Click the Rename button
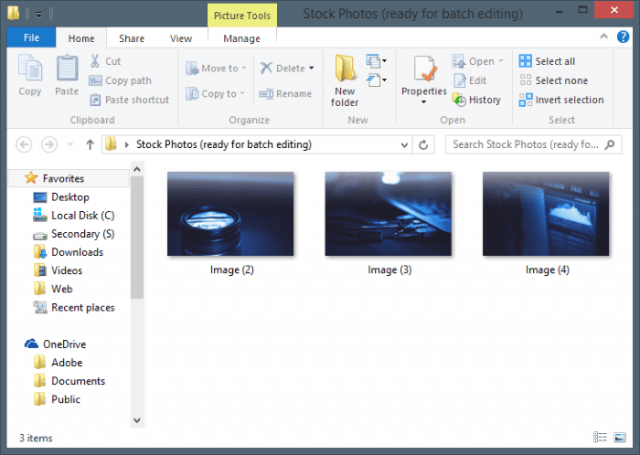Screen dimensions: 640x455 click(x=285, y=94)
